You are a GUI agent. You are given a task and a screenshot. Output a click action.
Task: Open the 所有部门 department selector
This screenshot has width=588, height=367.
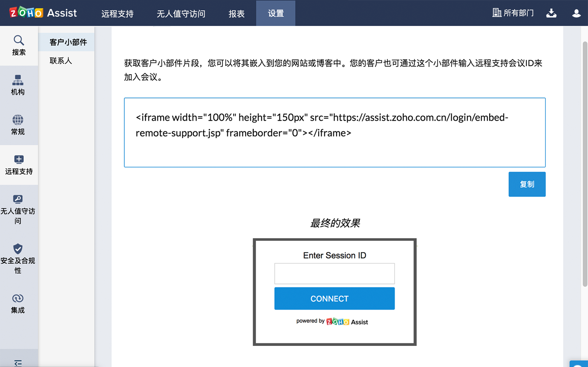[513, 13]
